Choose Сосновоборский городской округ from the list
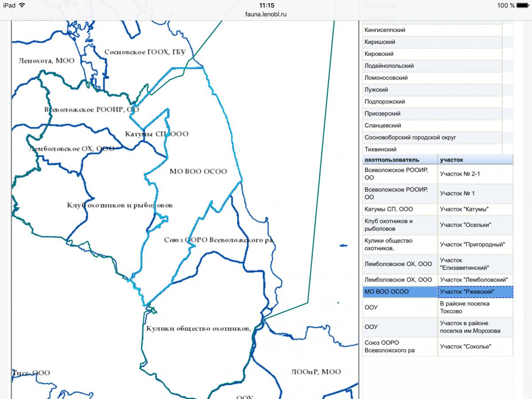This screenshot has width=532, height=399. pyautogui.click(x=410, y=137)
